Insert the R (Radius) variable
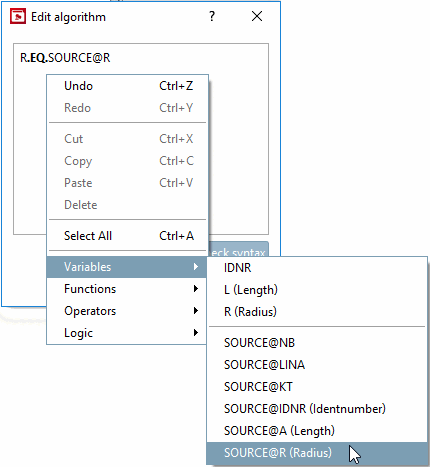The image size is (430, 467). pos(317,312)
